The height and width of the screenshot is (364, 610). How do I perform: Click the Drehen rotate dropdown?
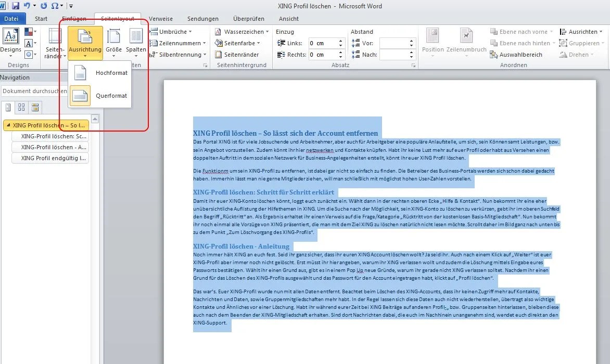point(577,55)
